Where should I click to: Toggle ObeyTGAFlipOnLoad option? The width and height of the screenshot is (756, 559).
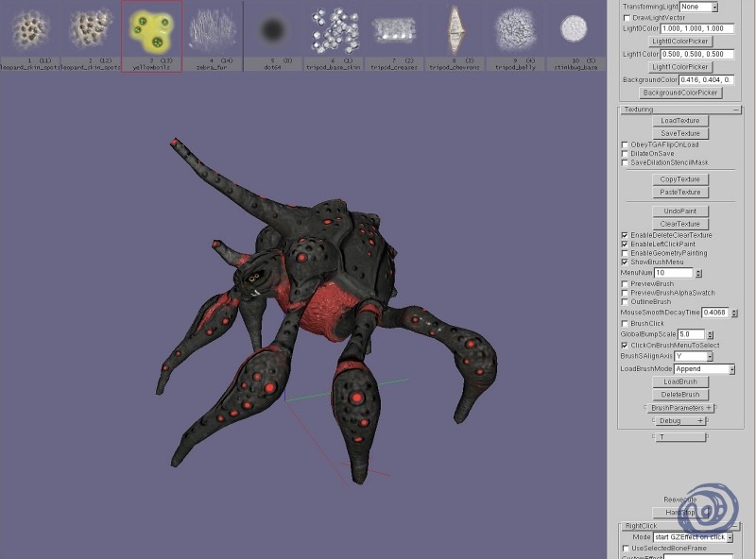click(x=625, y=144)
